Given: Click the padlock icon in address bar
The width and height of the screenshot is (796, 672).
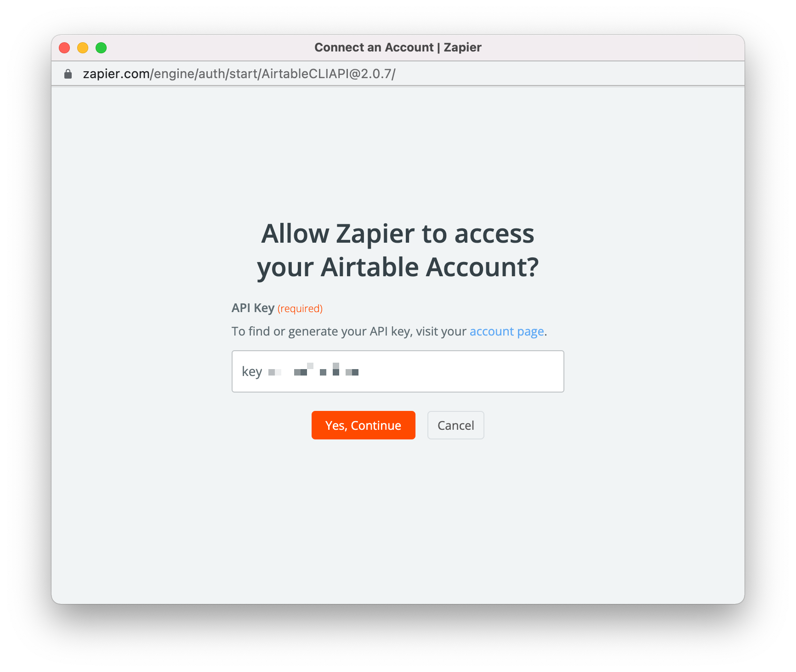Looking at the screenshot, I should click(68, 74).
